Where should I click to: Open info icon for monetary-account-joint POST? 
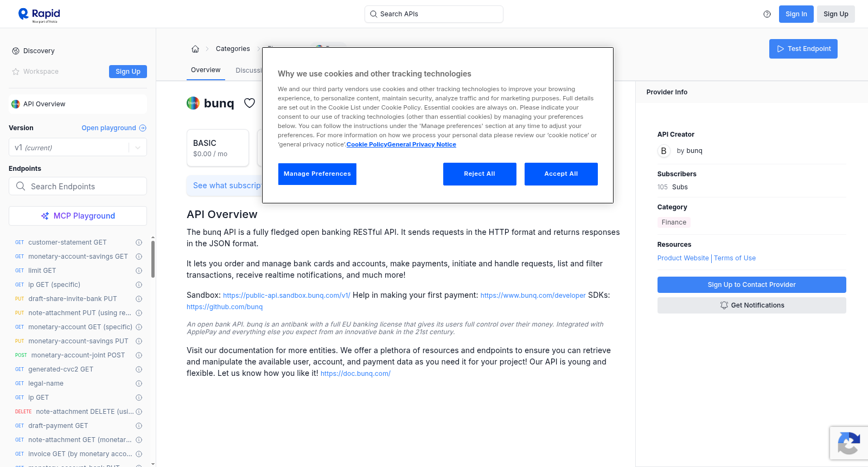point(139,355)
